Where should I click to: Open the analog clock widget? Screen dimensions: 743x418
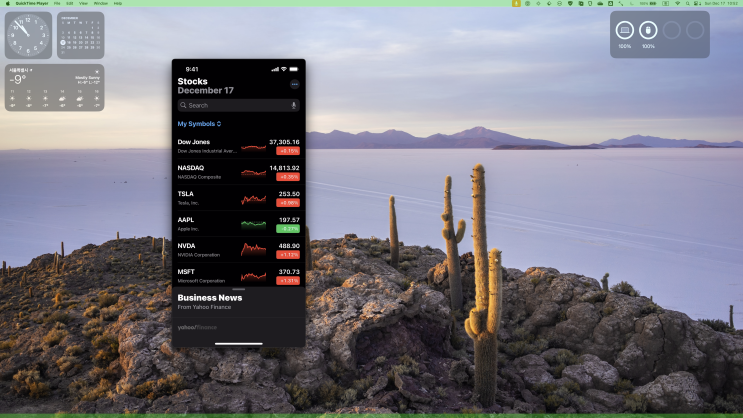28,35
